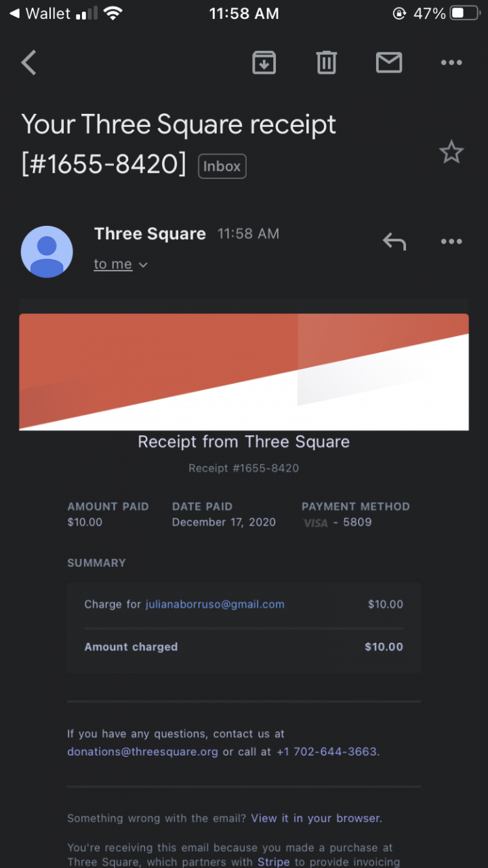Tap the red receipt banner image
This screenshot has width=488, height=868.
[243, 372]
